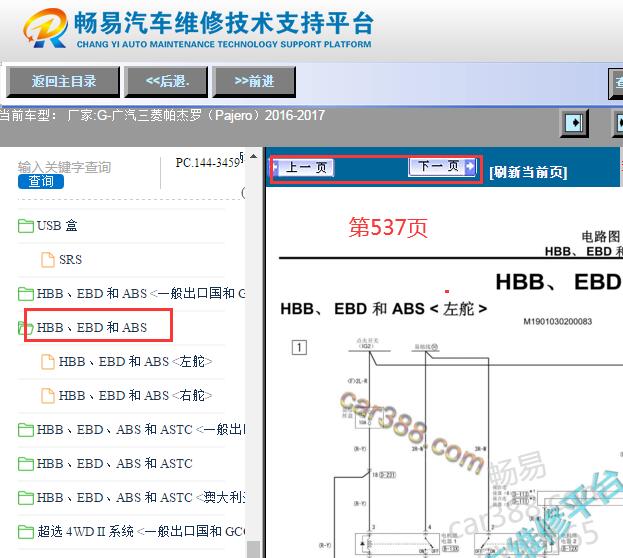Screen dimensions: 623x558
Task: Click the PC.144-3459 text
Action: pos(207,163)
